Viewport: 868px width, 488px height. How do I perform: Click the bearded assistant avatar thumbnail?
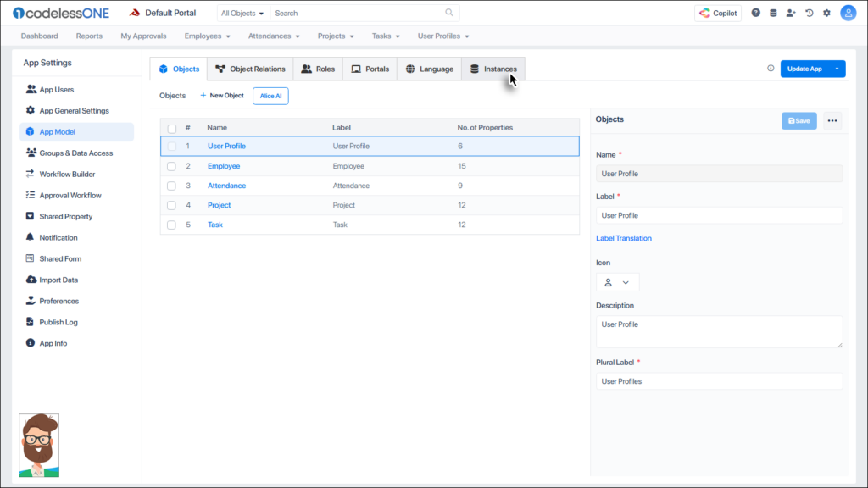39,445
